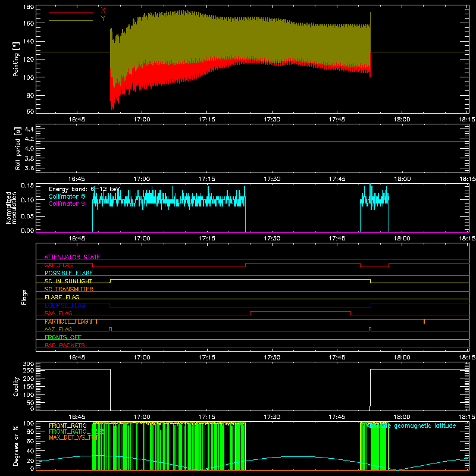Click the 180 tick value on Pointing axis

pyautogui.click(x=29, y=7)
